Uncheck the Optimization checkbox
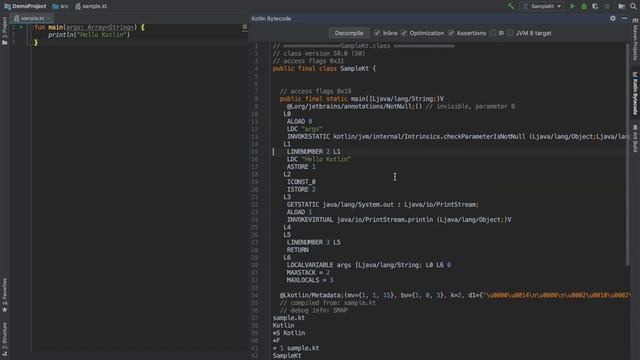This screenshot has height=360, width=640. 404,33
